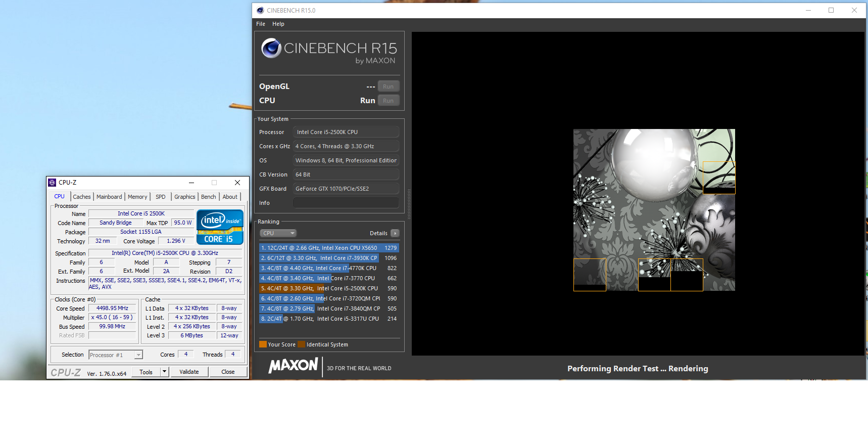Click the Validate button in CPU-Z
Image resolution: width=868 pixels, height=437 pixels.
point(189,372)
